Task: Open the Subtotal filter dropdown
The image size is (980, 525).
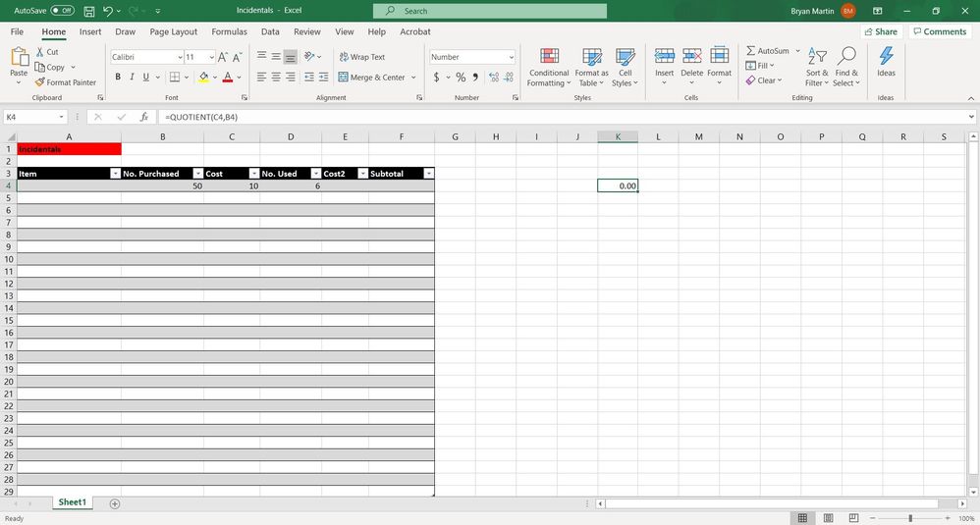Action: coord(428,174)
